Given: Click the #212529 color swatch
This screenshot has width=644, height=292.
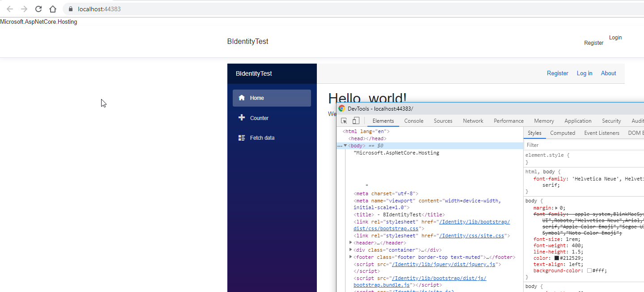Looking at the screenshot, I should [557, 258].
